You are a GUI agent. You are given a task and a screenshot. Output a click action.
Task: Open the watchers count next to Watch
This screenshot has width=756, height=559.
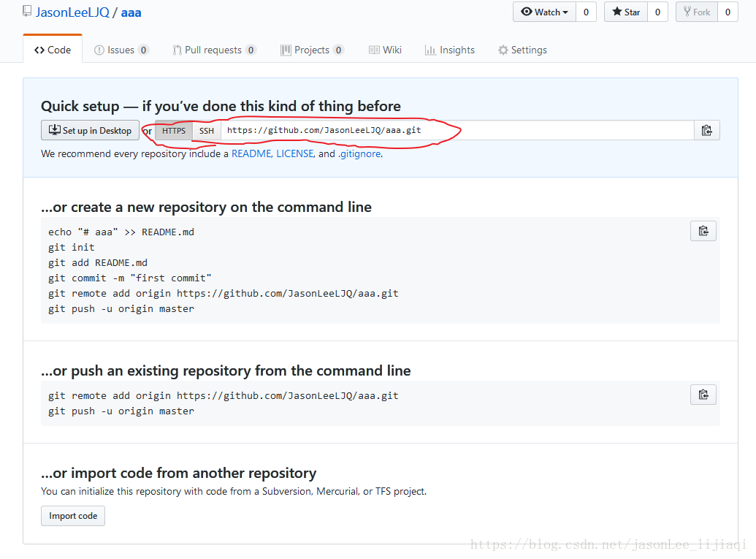pyautogui.click(x=587, y=12)
